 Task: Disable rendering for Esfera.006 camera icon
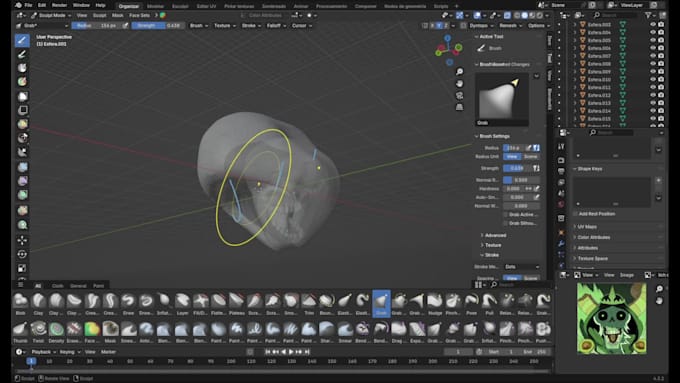click(x=661, y=48)
